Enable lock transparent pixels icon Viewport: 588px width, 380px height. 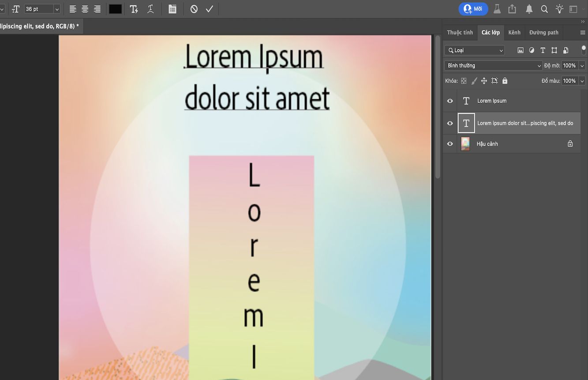(464, 80)
